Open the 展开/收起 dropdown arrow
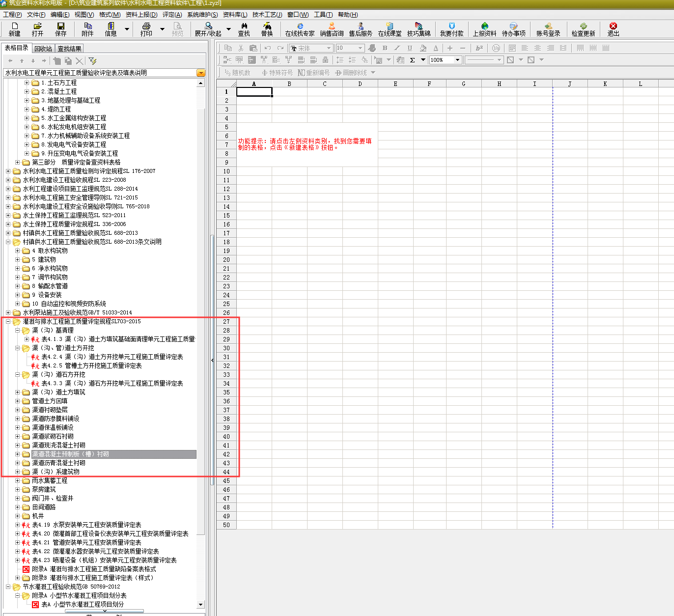The height and width of the screenshot is (616, 674). (x=228, y=29)
